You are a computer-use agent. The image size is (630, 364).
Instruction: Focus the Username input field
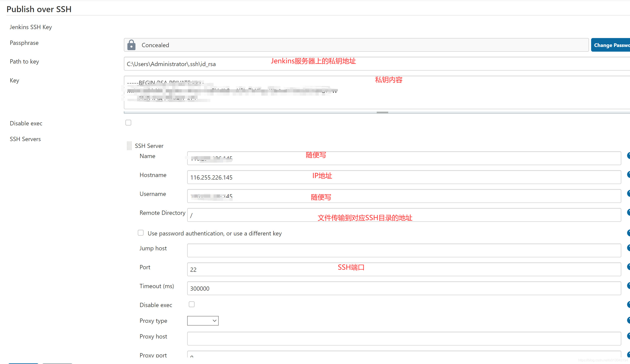click(404, 196)
